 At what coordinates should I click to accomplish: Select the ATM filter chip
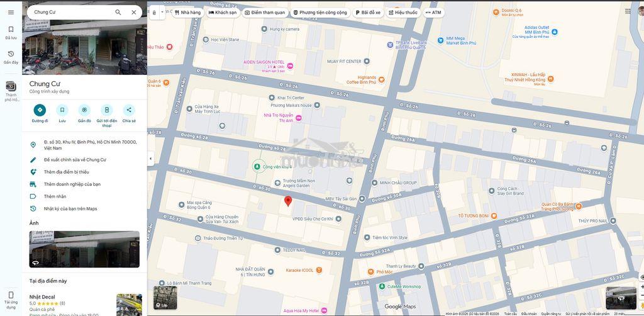point(433,13)
